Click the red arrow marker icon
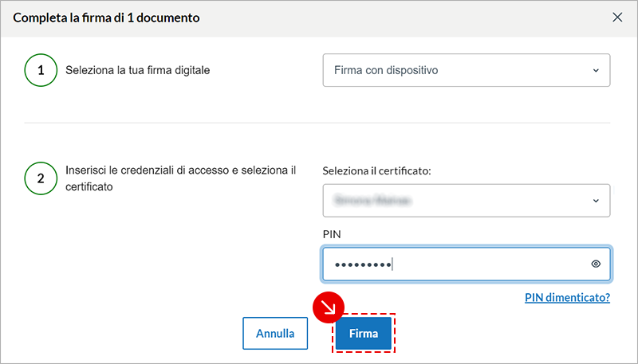Screen dimensions: 638x364 point(327,307)
